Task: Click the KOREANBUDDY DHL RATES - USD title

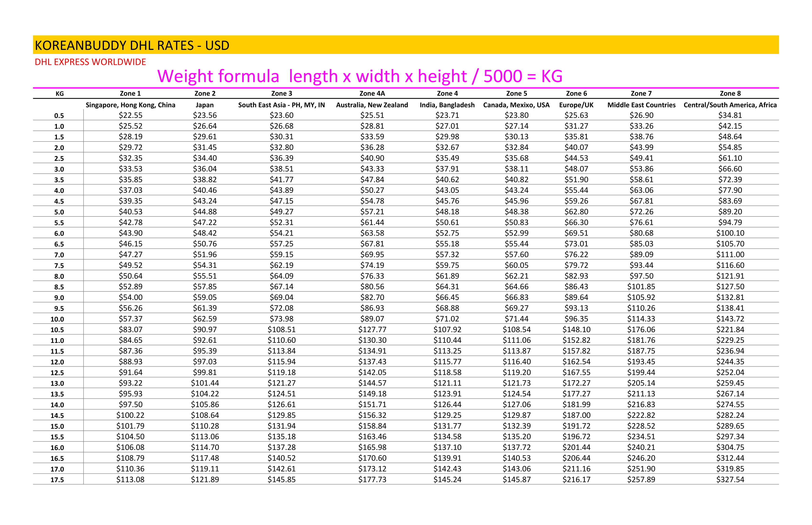Action: click(x=132, y=45)
